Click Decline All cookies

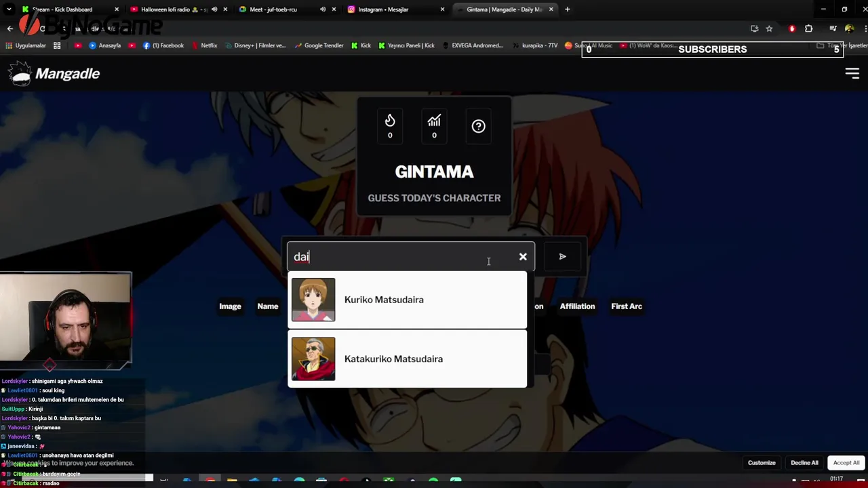804,463
